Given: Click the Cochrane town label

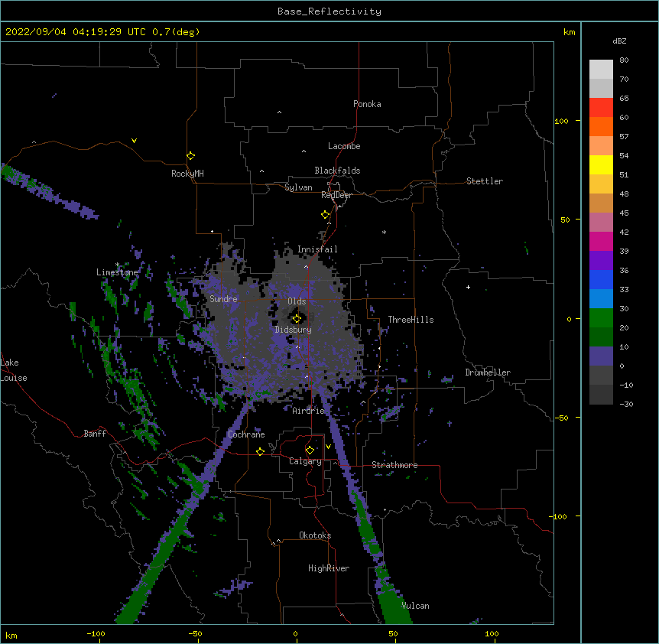Looking at the screenshot, I should pos(246,434).
